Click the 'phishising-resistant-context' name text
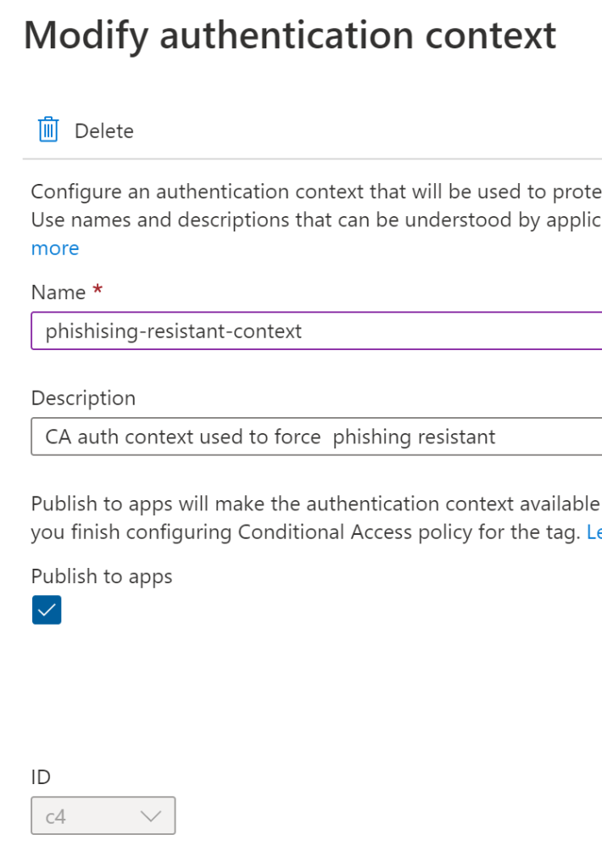Image resolution: width=602 pixels, height=868 pixels. click(174, 331)
